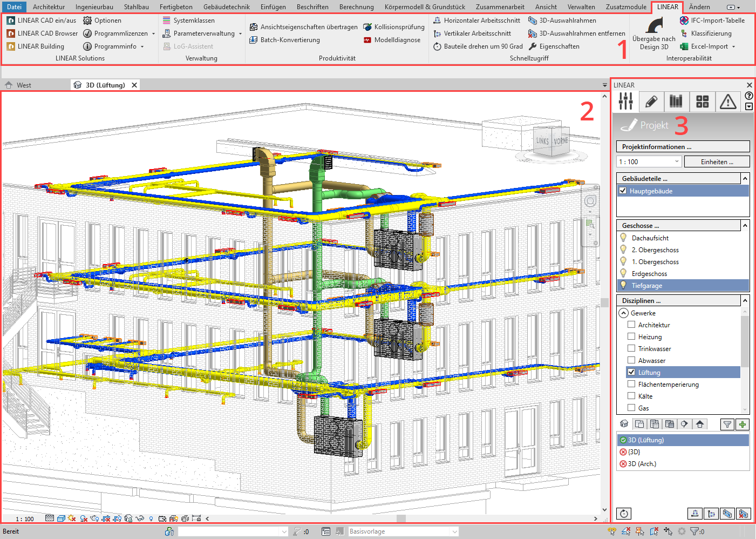Click the Übergabe nach Design 3D button
The height and width of the screenshot is (539, 756).
coord(654,33)
